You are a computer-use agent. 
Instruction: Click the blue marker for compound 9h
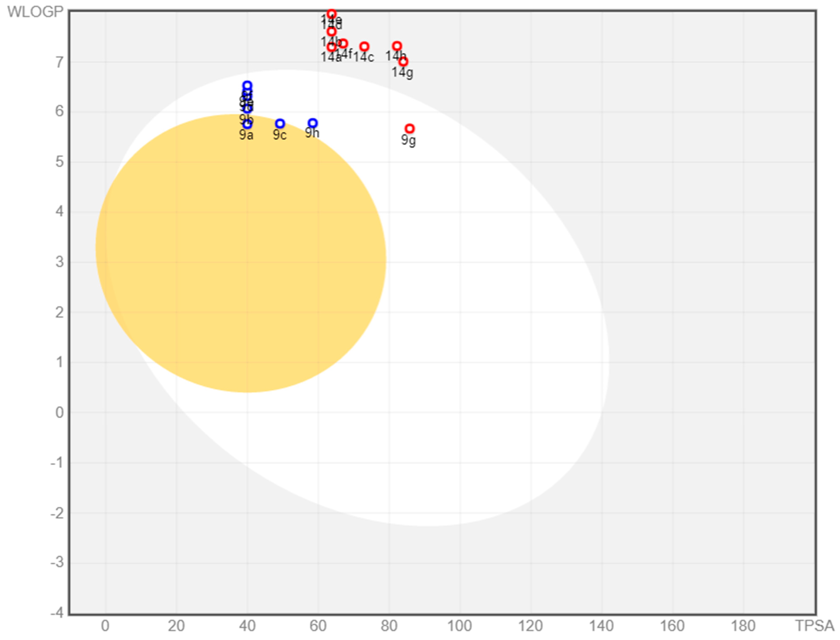(x=313, y=123)
